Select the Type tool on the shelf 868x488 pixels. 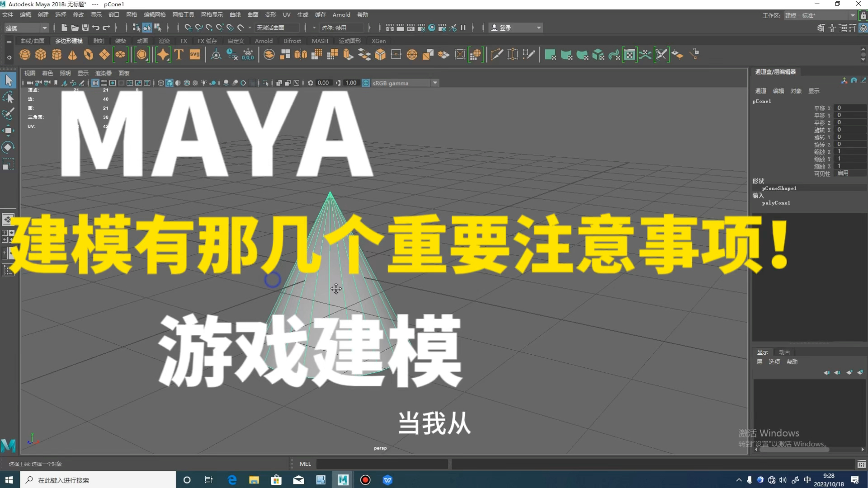pos(178,54)
